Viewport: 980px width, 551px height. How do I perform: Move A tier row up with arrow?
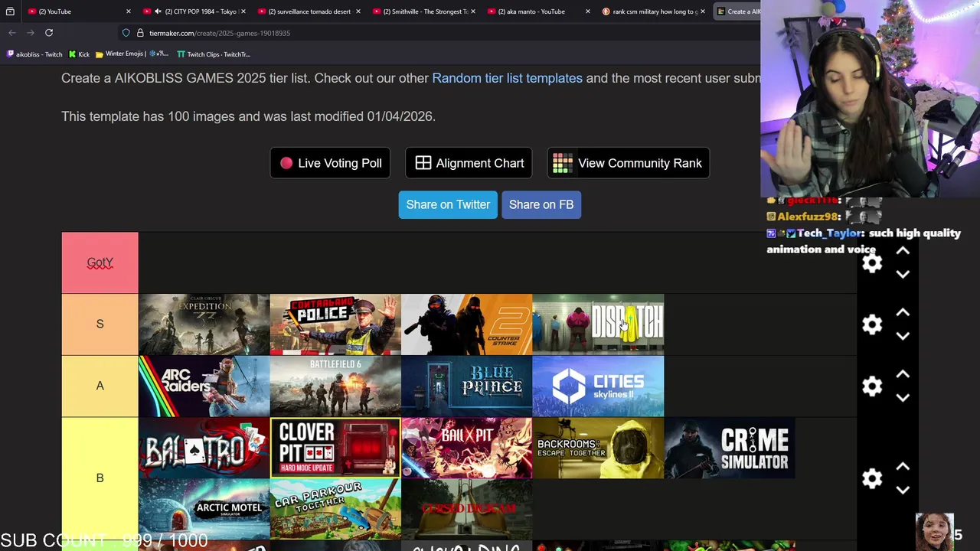tap(903, 374)
